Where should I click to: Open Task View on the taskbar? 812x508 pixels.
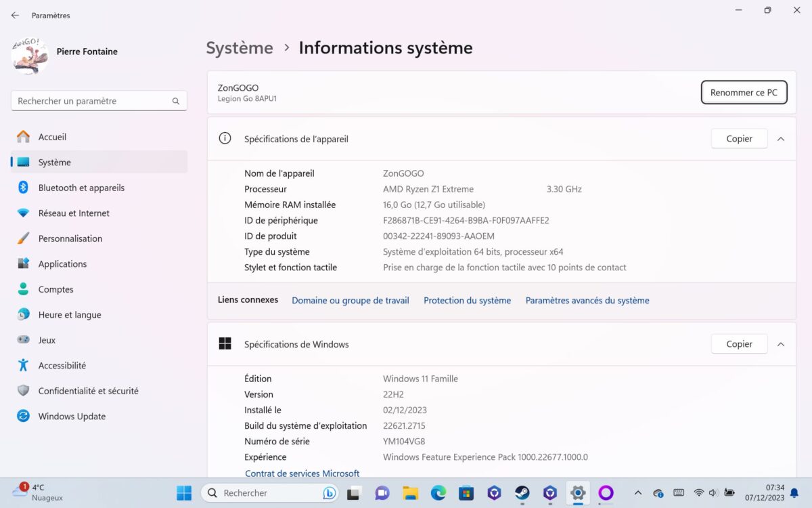353,493
